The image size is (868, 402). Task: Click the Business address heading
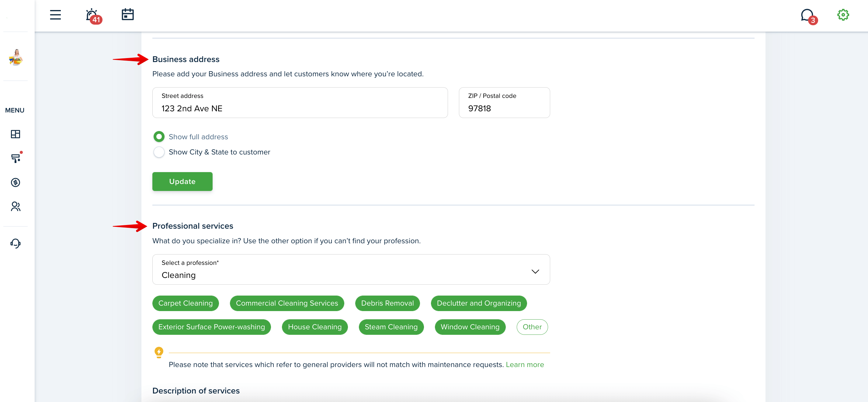(186, 59)
